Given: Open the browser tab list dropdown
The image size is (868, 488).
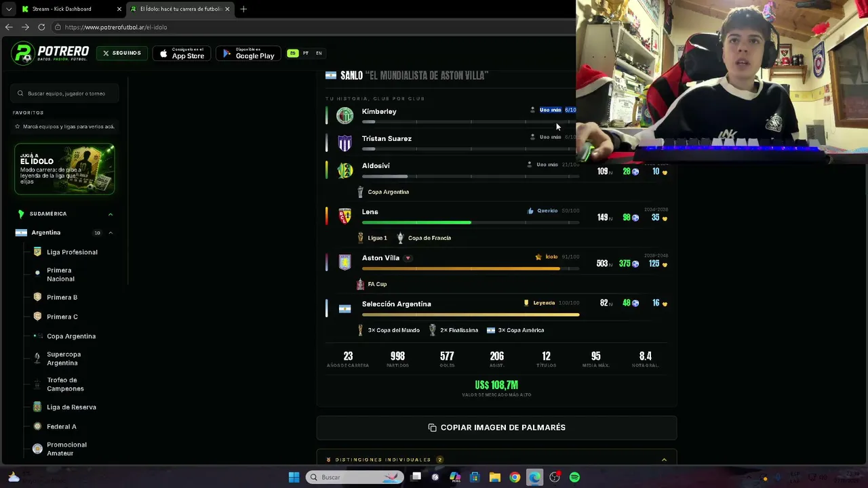Looking at the screenshot, I should pyautogui.click(x=9, y=9).
